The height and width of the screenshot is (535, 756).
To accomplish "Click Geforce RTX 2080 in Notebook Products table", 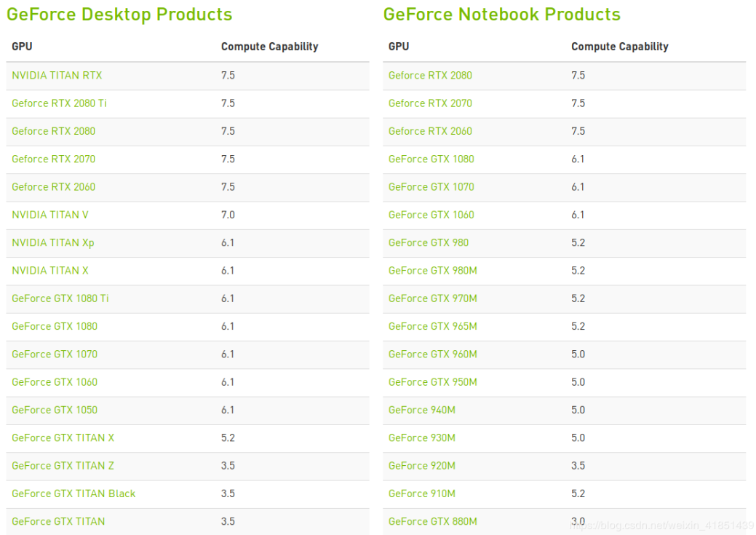I will point(430,75).
